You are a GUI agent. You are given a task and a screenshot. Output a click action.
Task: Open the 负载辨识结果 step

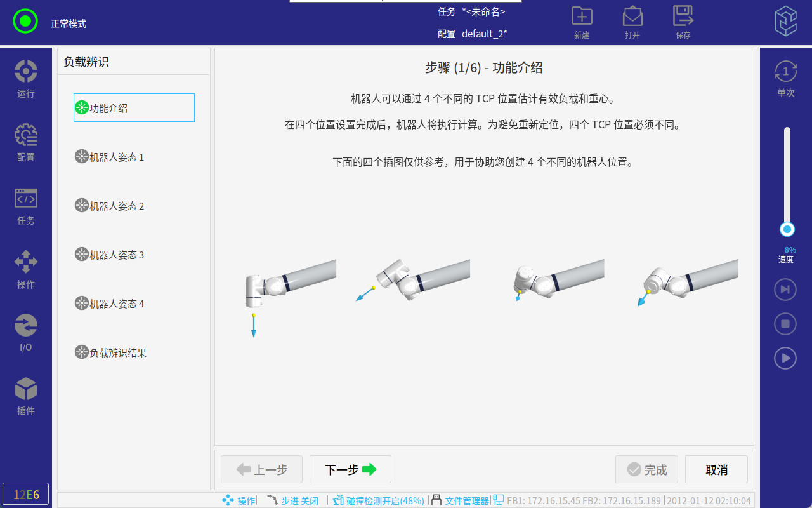[111, 352]
